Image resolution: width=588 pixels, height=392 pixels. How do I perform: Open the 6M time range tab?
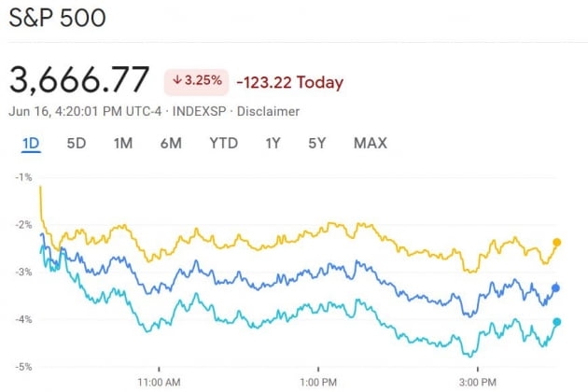tap(171, 144)
